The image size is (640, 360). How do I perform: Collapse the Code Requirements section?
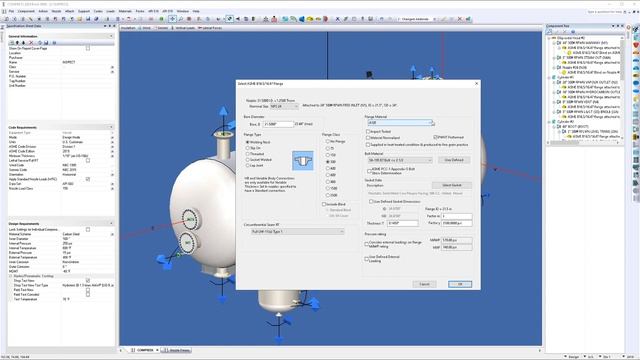111,127
